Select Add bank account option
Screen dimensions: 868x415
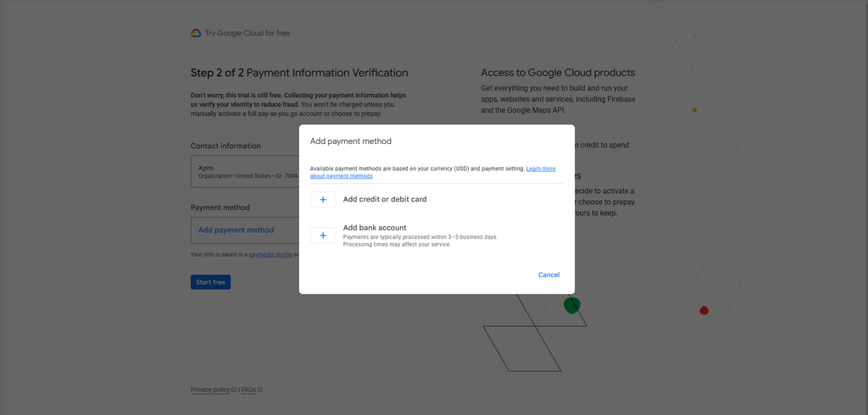point(375,228)
